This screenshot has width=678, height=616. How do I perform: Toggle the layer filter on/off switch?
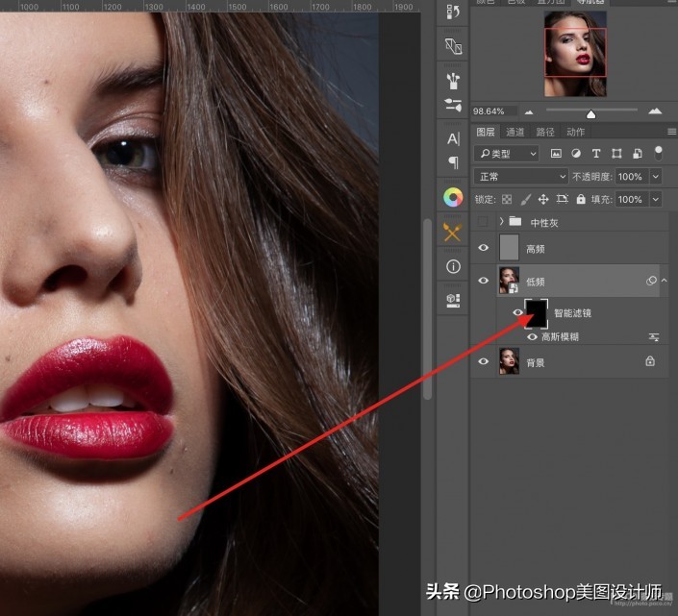point(659,152)
